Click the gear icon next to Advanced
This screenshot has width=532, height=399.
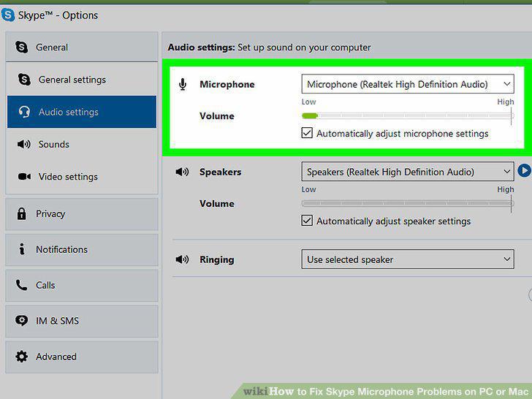(x=21, y=357)
